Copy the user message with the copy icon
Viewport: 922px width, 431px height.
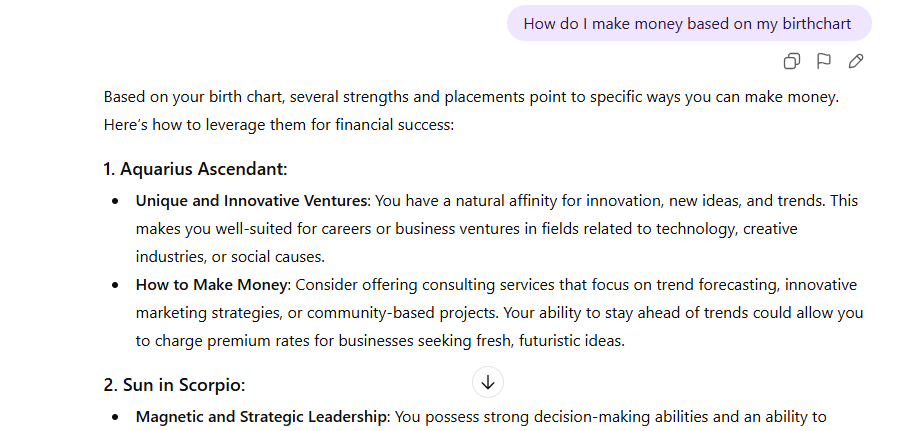(792, 61)
